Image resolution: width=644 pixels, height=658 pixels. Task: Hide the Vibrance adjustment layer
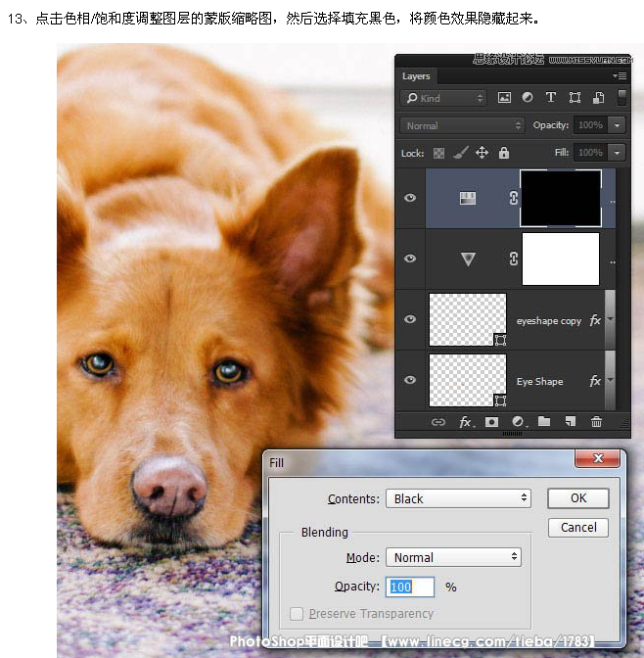410,258
